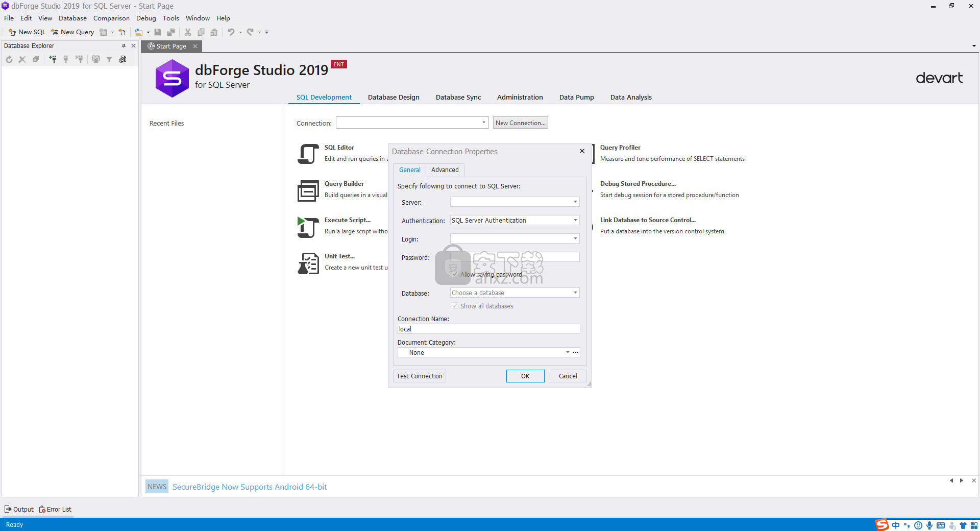Open the SQL Editor icon on Start Page
Image resolution: width=980 pixels, height=531 pixels.
coord(308,154)
